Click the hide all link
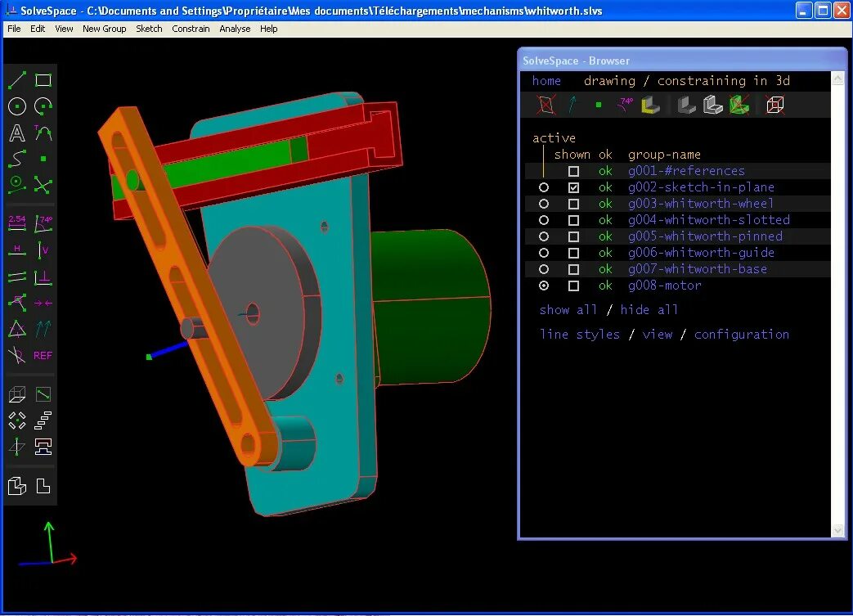 [649, 309]
